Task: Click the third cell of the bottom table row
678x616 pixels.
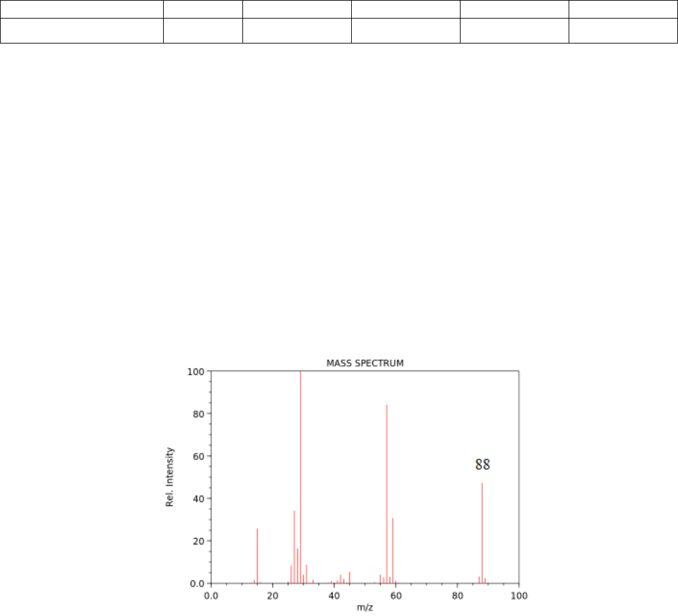Action: [x=297, y=30]
